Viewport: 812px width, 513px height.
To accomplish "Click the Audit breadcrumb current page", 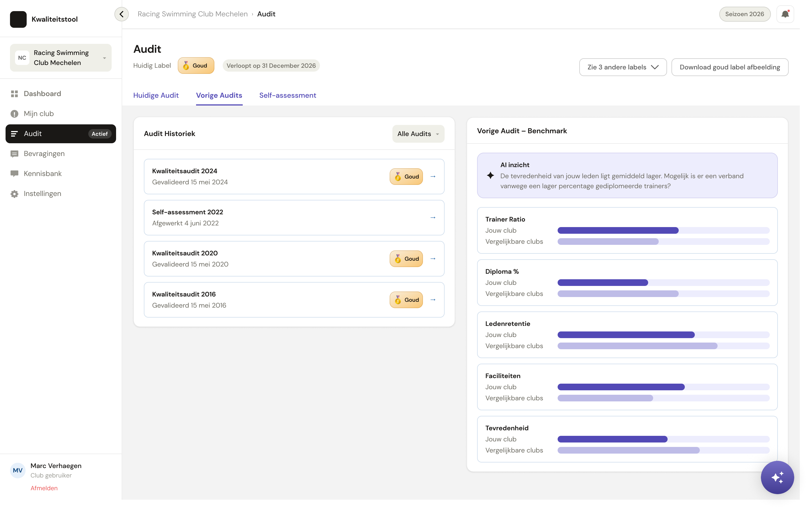I will pyautogui.click(x=266, y=14).
